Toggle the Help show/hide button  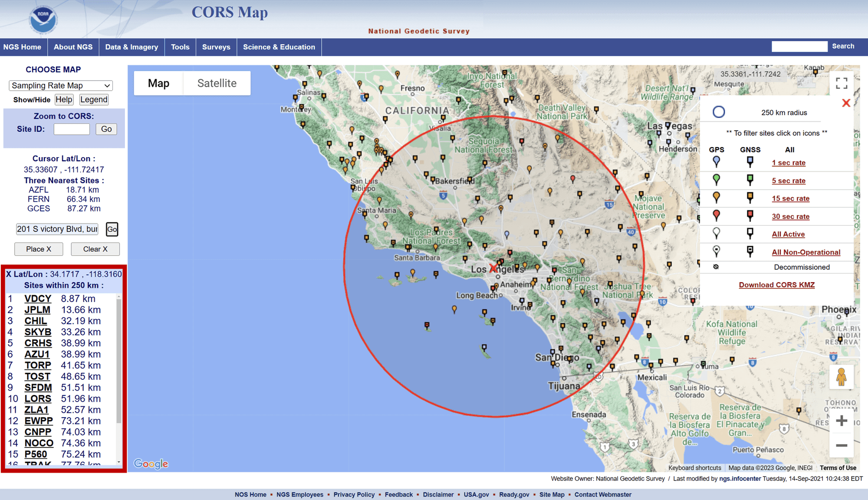point(64,99)
